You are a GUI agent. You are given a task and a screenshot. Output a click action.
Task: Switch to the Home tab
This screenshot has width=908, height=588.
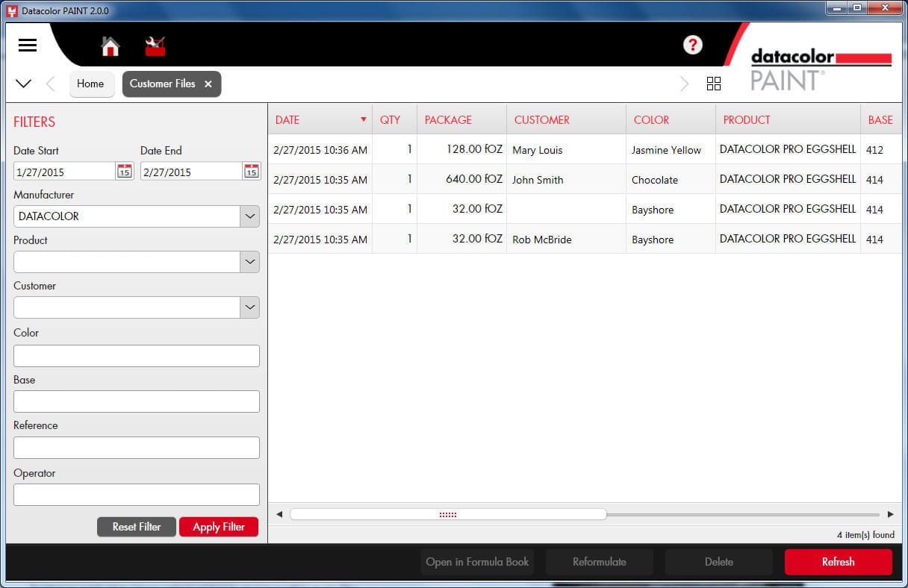(x=92, y=84)
